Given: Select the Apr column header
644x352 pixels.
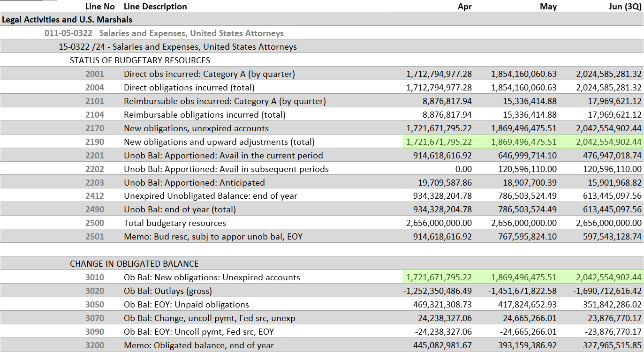Looking at the screenshot, I should pos(465,7).
